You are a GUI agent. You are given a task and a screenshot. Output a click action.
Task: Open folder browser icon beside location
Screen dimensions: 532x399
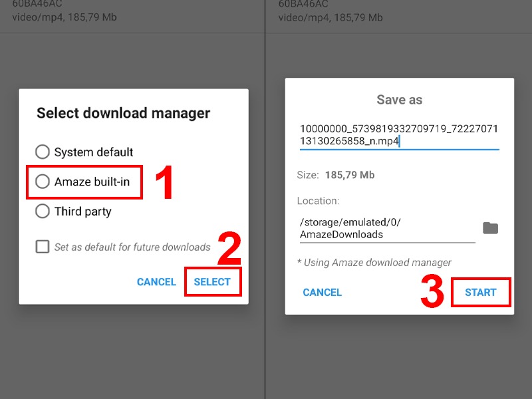490,228
